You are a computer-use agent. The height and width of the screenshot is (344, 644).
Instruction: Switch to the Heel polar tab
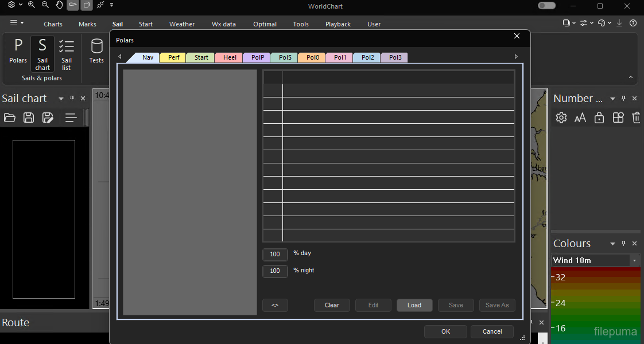pyautogui.click(x=230, y=58)
